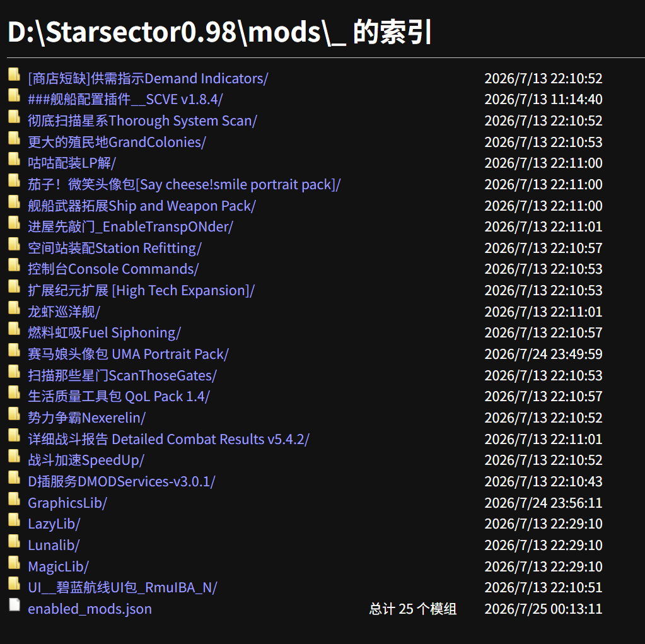Open the Demand Indicators folder link
This screenshot has width=645, height=644.
(x=148, y=78)
